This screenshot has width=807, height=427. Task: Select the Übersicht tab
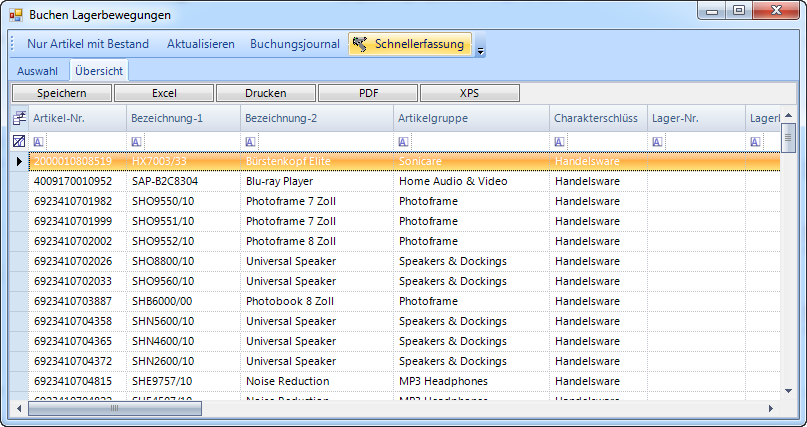(99, 71)
